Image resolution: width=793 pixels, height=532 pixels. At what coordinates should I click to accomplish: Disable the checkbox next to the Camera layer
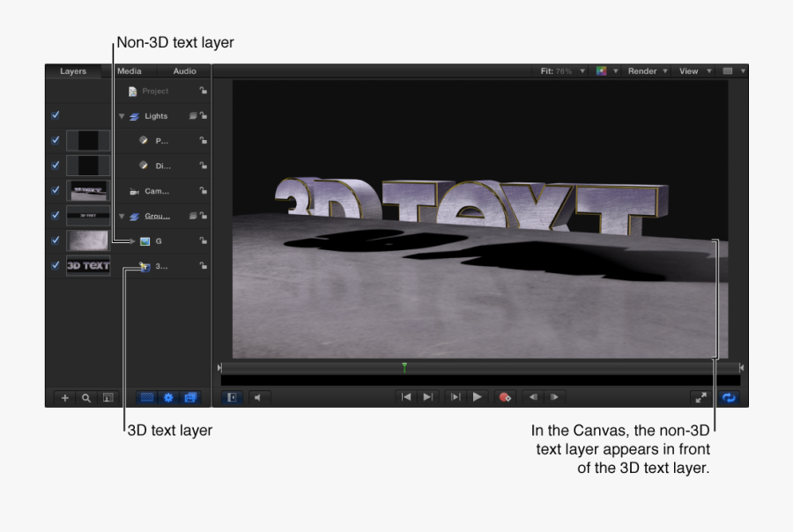tap(56, 190)
